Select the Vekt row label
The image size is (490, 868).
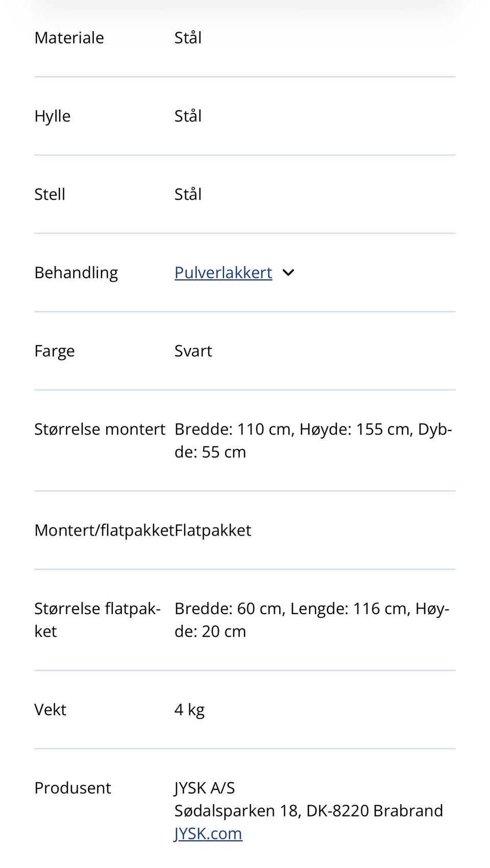[x=50, y=709]
